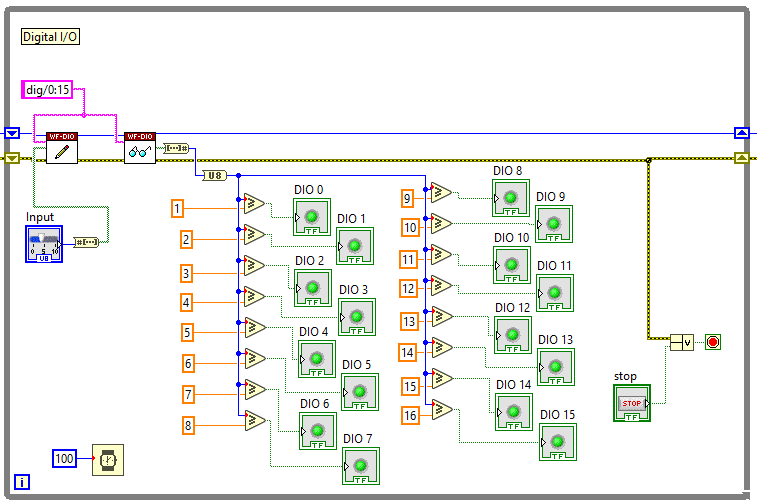Select the DIO 8 boolean indicator terminal
Viewport: 757px width, 504px height.
tap(511, 198)
